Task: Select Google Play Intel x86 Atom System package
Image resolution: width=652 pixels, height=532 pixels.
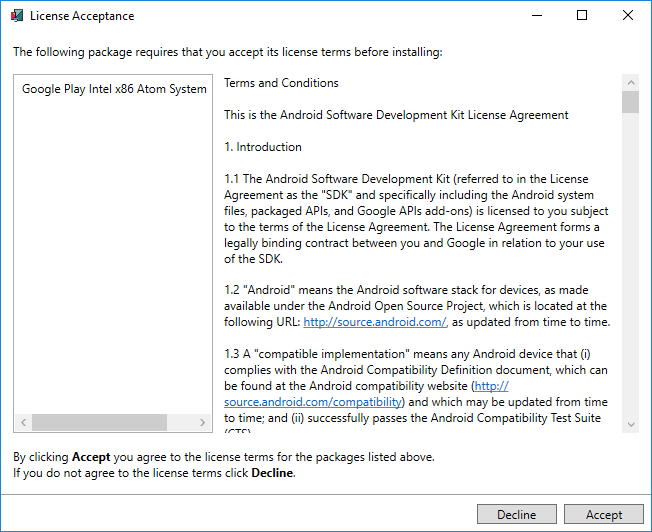Action: coord(114,89)
